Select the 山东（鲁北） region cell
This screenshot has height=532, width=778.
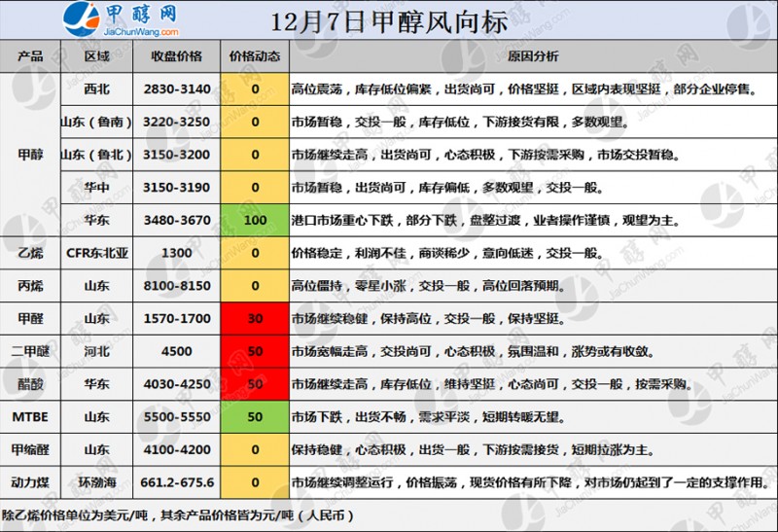pyautogui.click(x=96, y=155)
